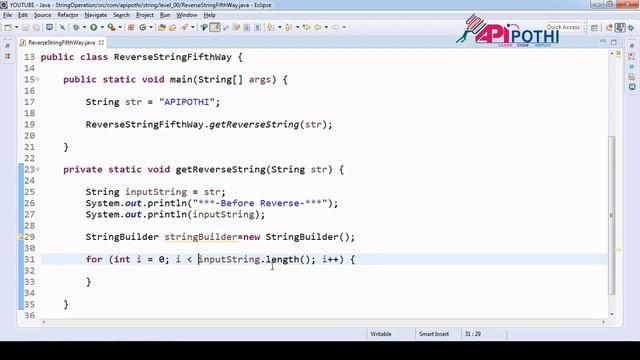Click the bottom icon in right sidebar
Screen dimensions: 640x360
pyautogui.click(x=632, y=87)
